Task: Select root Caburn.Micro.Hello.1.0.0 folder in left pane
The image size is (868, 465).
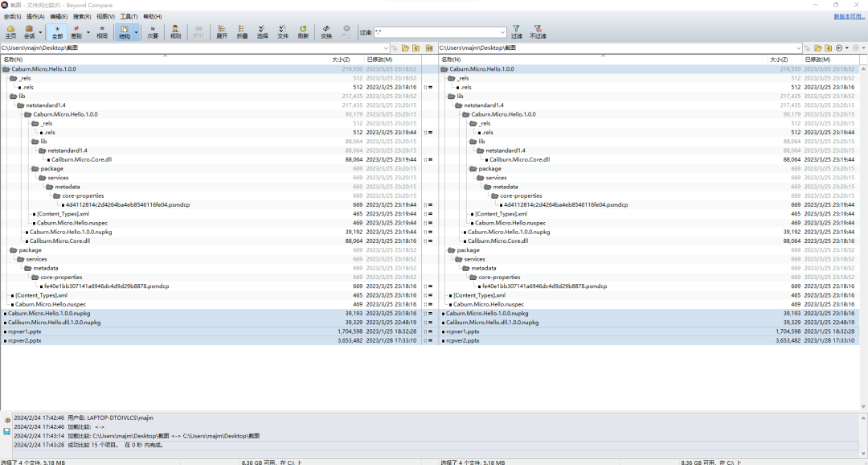Action: [x=211, y=69]
